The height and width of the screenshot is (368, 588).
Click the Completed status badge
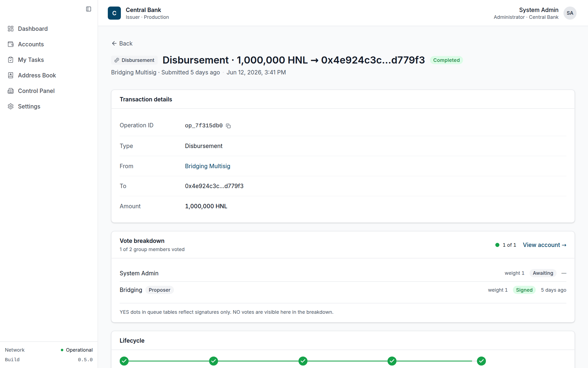point(446,60)
